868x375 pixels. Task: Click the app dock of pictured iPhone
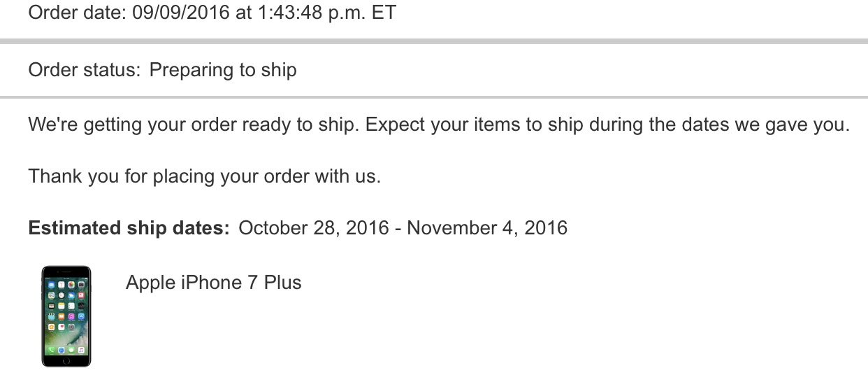pos(66,349)
